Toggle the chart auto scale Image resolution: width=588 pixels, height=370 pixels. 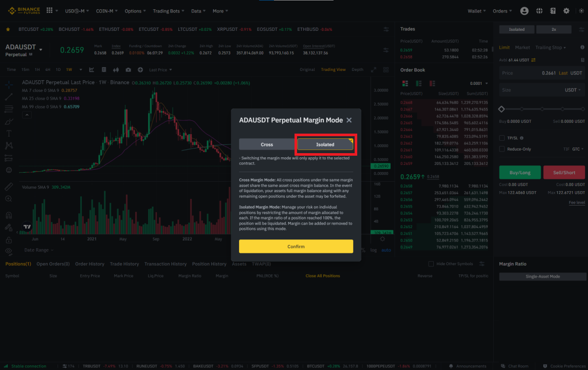click(x=386, y=250)
